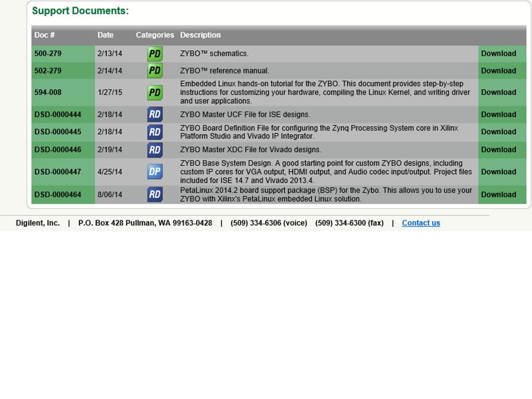Click the Digilent, Inc. footer text
This screenshot has height=399, width=532.
coord(38,223)
